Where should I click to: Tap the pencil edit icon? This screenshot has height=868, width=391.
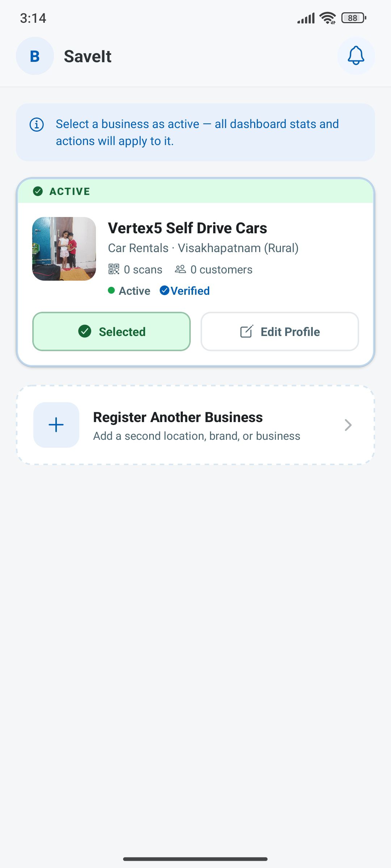pyautogui.click(x=247, y=332)
